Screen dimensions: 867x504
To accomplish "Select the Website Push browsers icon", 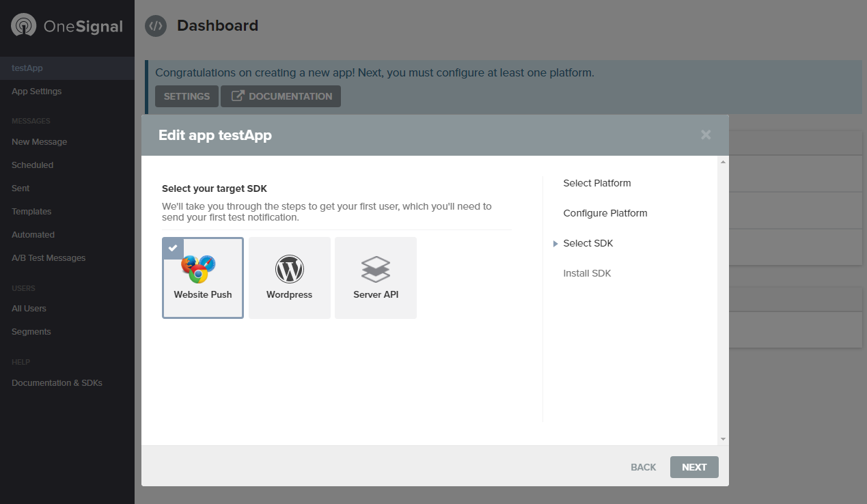I will (x=199, y=269).
